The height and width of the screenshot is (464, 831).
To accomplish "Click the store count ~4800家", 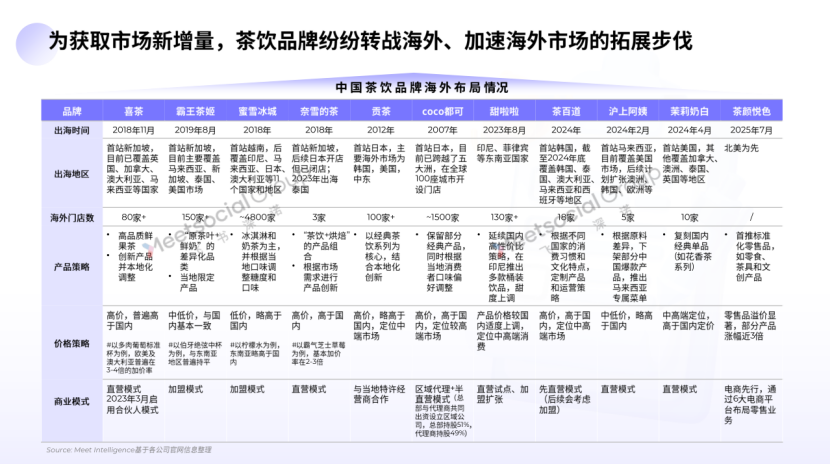I will (x=257, y=218).
